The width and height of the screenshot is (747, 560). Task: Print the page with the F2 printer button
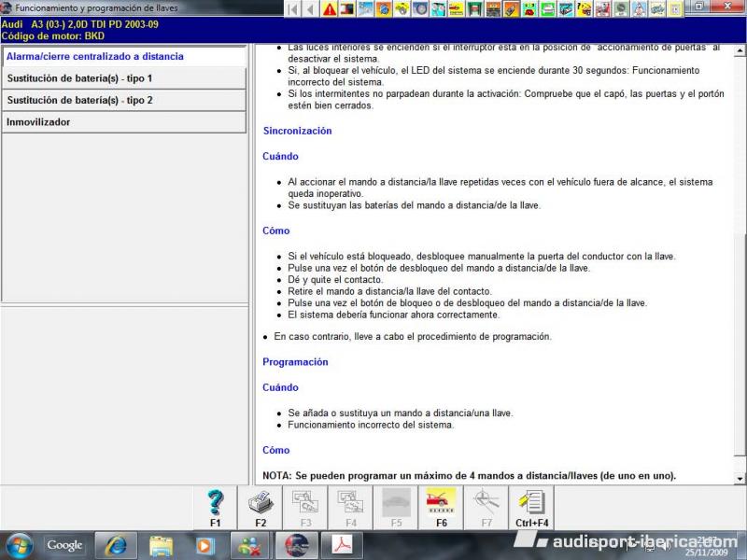[261, 508]
